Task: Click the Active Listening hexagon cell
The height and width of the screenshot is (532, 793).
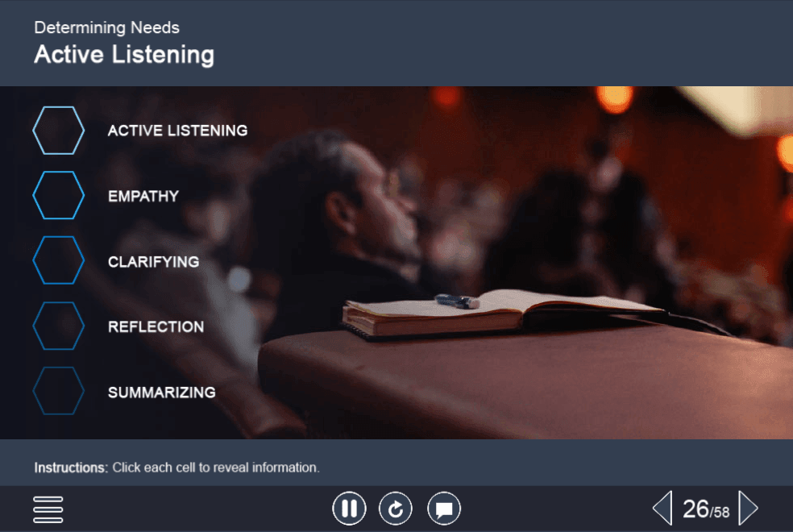Action: click(x=59, y=131)
